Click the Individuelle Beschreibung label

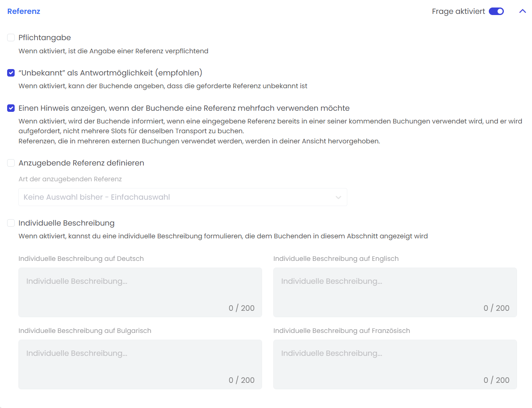pos(66,223)
